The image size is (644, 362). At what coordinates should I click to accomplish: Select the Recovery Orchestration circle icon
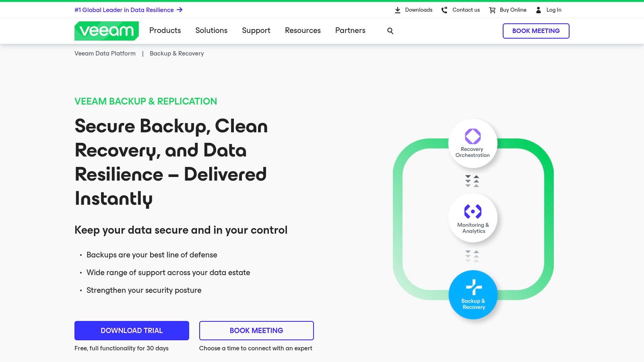[x=473, y=143]
